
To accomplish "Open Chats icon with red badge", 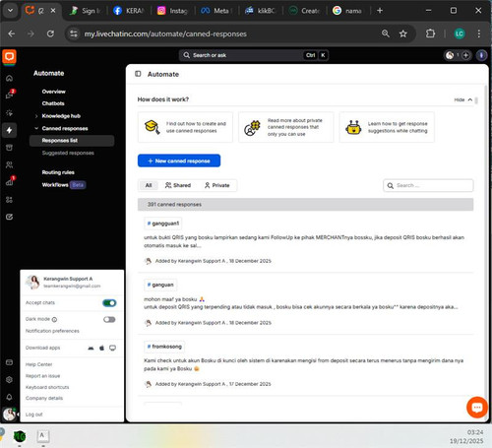I will pos(9,96).
